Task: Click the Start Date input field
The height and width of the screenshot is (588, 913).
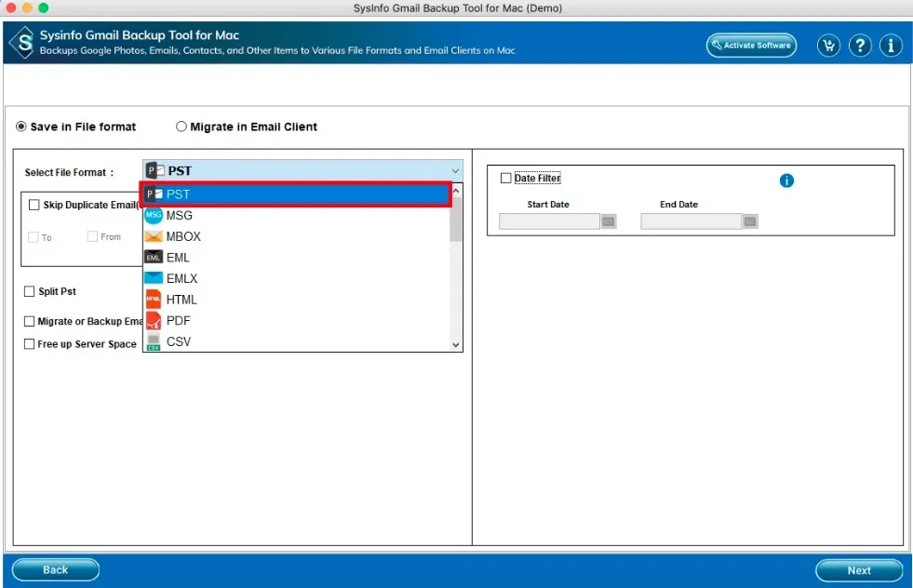Action: [x=549, y=221]
